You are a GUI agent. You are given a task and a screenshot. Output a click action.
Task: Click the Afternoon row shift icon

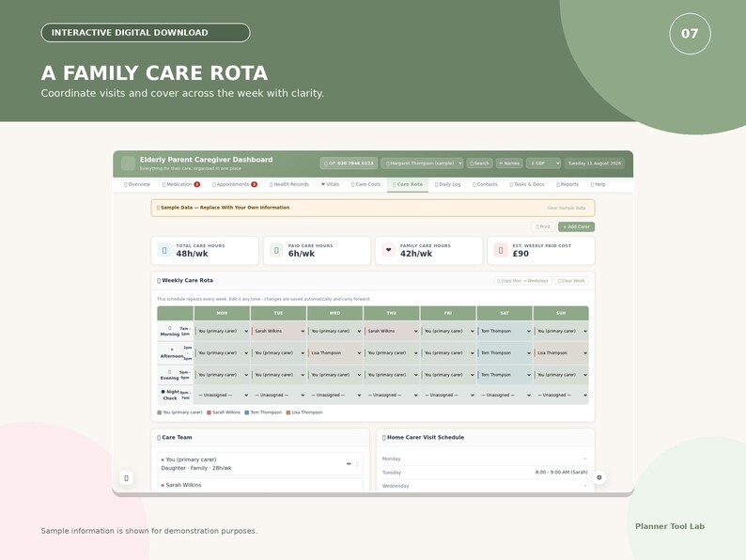[172, 350]
